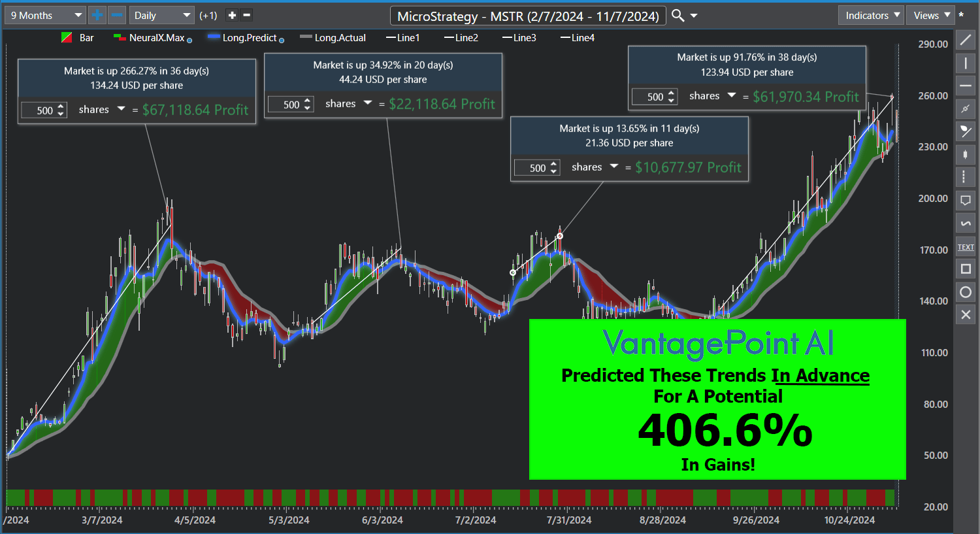The width and height of the screenshot is (980, 534).
Task: Select the circle shape tool
Action: point(965,292)
